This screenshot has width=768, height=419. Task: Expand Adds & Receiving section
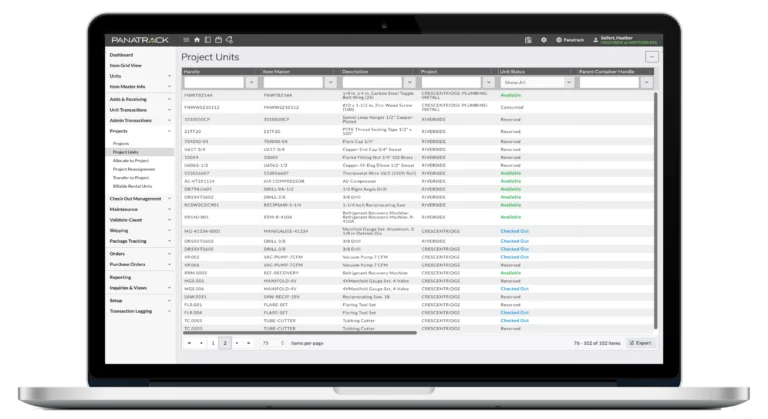140,99
